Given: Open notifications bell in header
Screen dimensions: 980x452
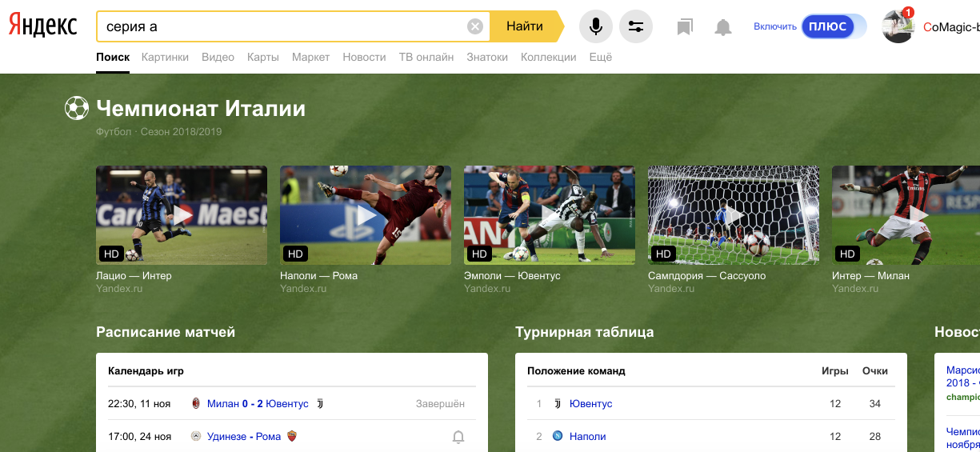Looking at the screenshot, I should tap(723, 27).
